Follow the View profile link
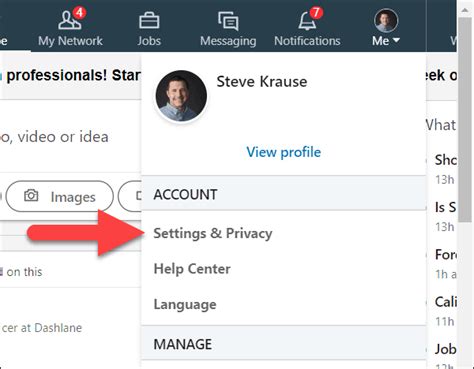This screenshot has height=369, width=474. coord(284,152)
